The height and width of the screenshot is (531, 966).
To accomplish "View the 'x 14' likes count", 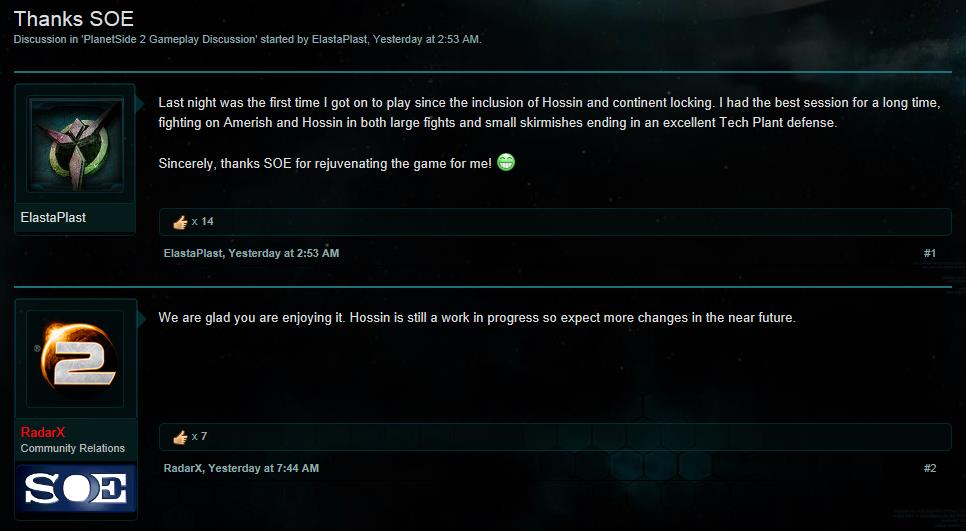I will [x=203, y=222].
